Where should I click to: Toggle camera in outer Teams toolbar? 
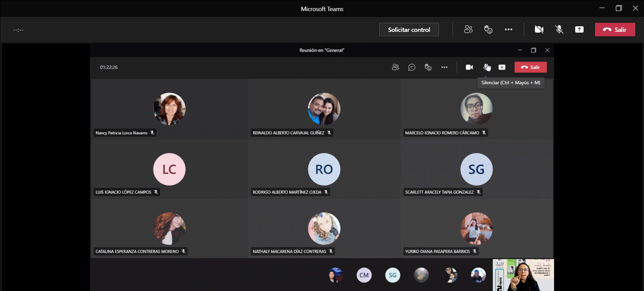coord(539,30)
